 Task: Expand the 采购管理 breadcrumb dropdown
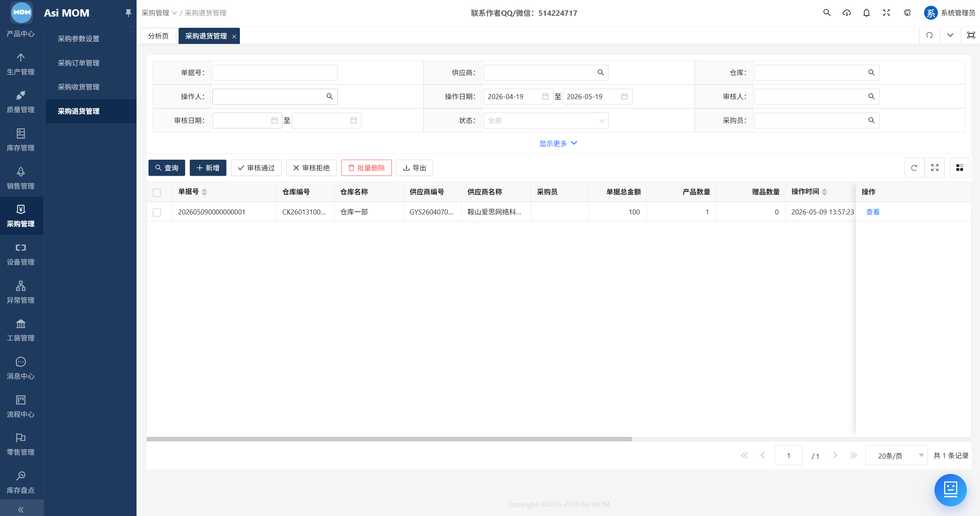[159, 13]
